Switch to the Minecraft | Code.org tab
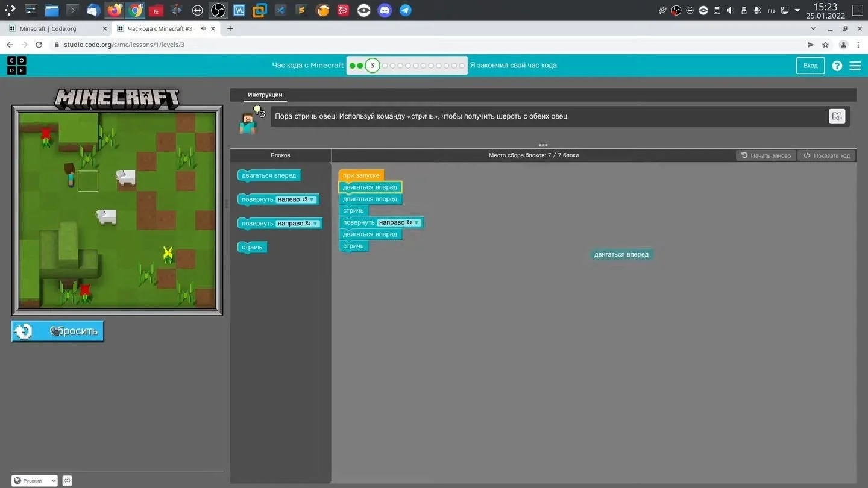The height and width of the screenshot is (488, 868). [54, 28]
